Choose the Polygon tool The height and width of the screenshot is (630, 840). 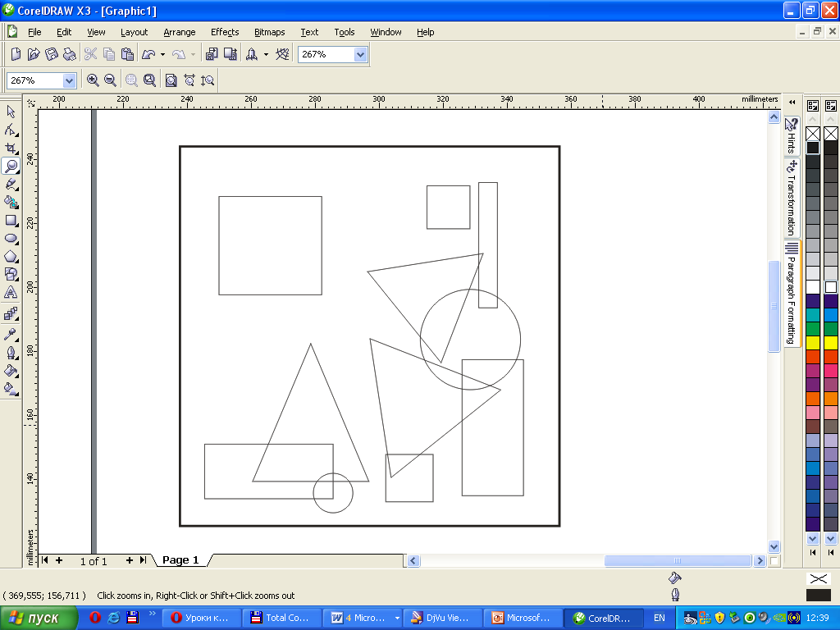(11, 257)
